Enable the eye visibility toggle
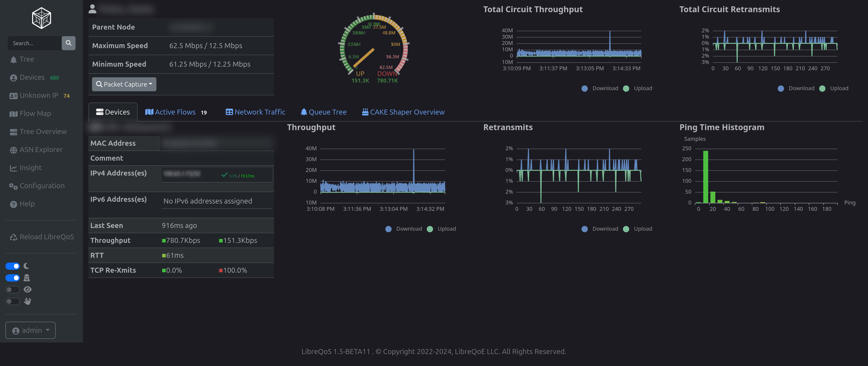Image resolution: width=868 pixels, height=366 pixels. [x=12, y=289]
